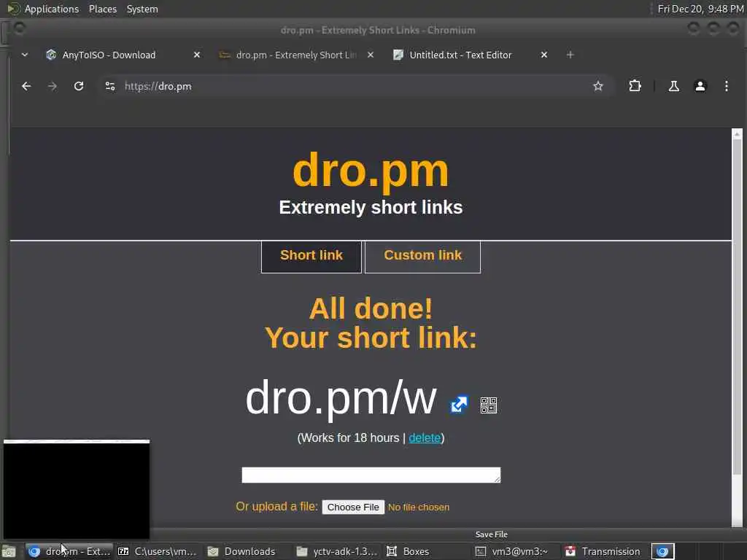
Task: Open a new browser tab
Action: point(570,55)
